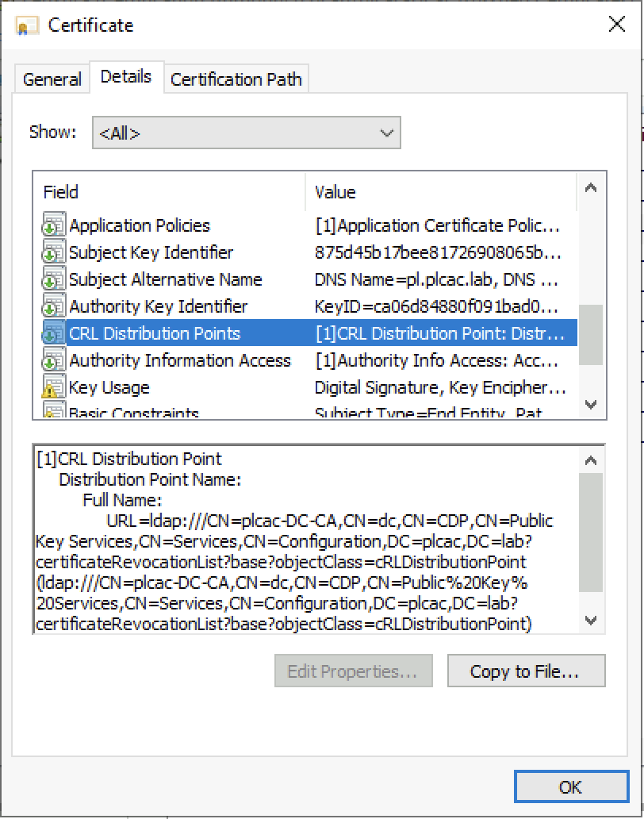Click the Key Usage warning icon
The image size is (644, 819).
point(53,388)
